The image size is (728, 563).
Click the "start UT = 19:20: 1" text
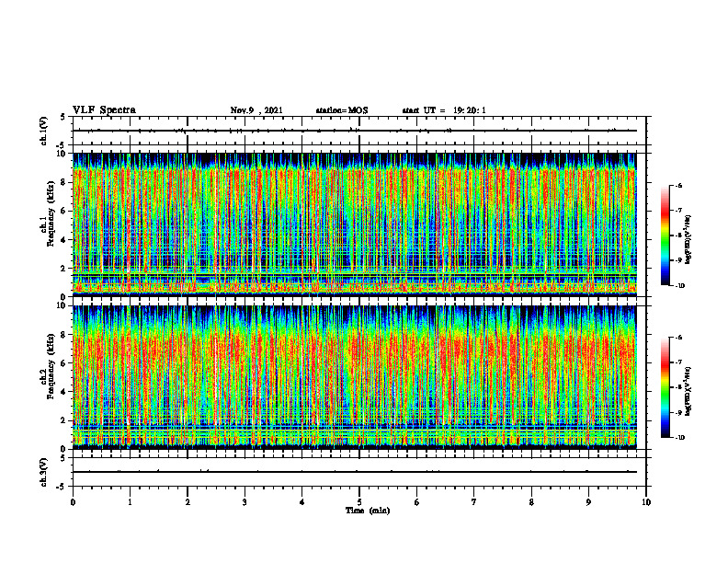pos(444,110)
